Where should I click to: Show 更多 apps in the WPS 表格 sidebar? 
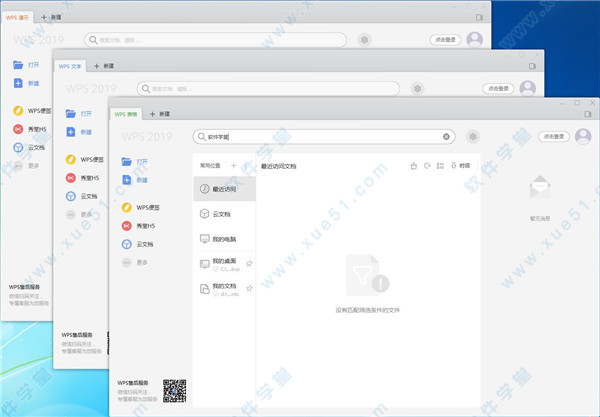(134, 262)
